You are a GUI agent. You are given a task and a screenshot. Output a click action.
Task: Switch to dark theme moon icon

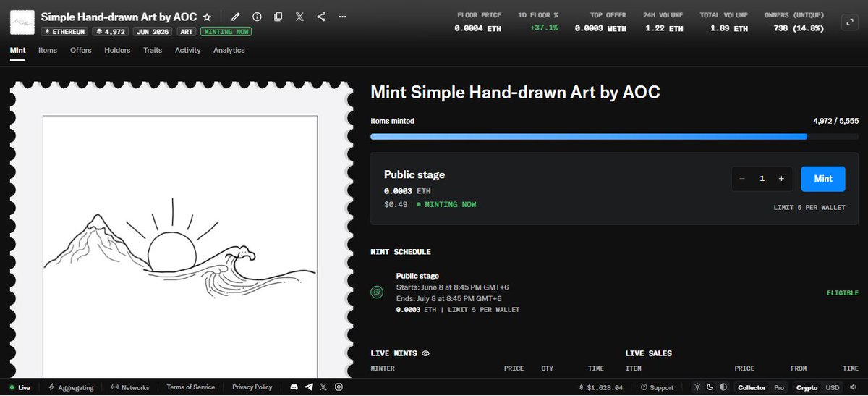(x=710, y=387)
